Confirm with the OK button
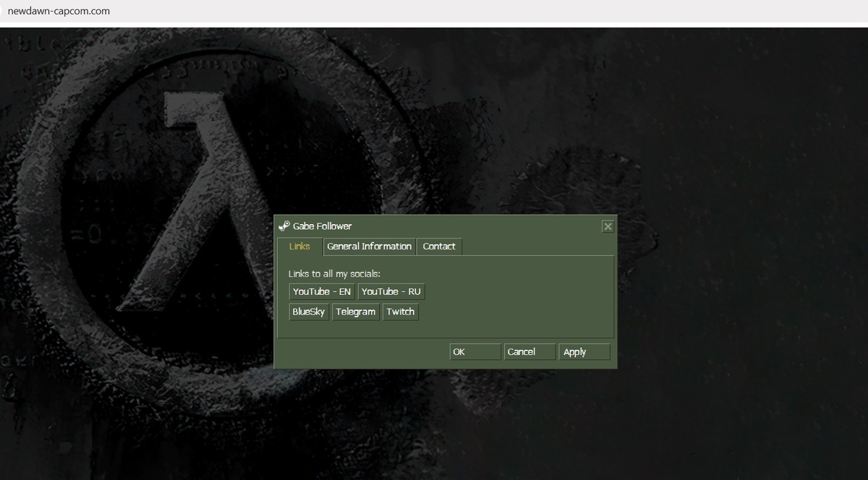 point(475,352)
